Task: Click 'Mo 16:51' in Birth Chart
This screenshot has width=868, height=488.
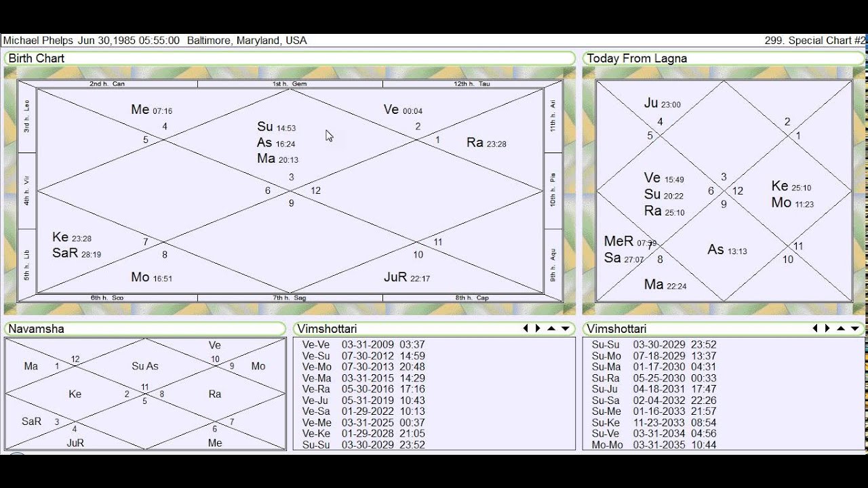Action: point(151,277)
